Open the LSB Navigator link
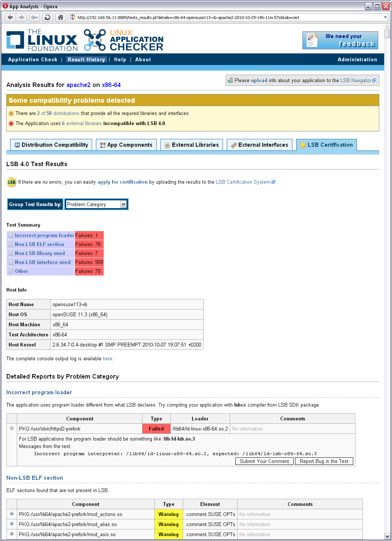This screenshot has height=541, width=392. [358, 80]
